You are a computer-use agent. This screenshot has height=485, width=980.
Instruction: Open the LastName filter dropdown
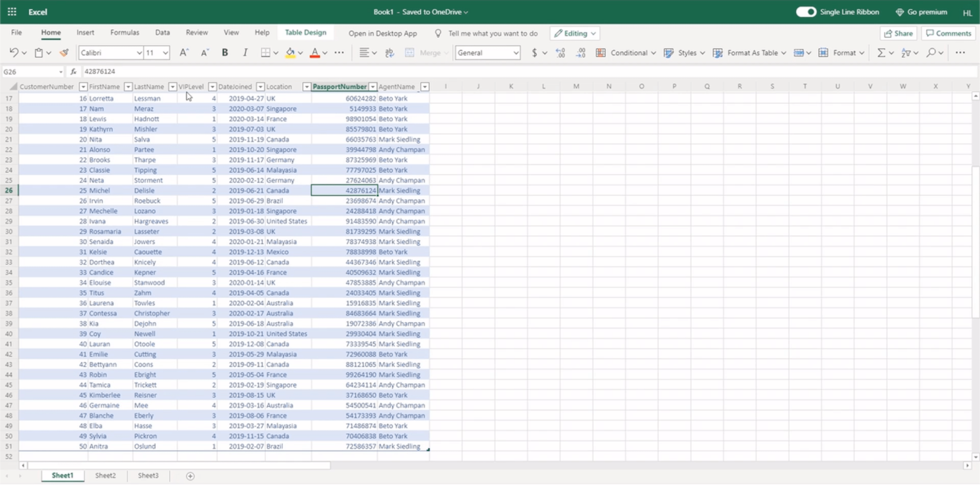click(172, 86)
